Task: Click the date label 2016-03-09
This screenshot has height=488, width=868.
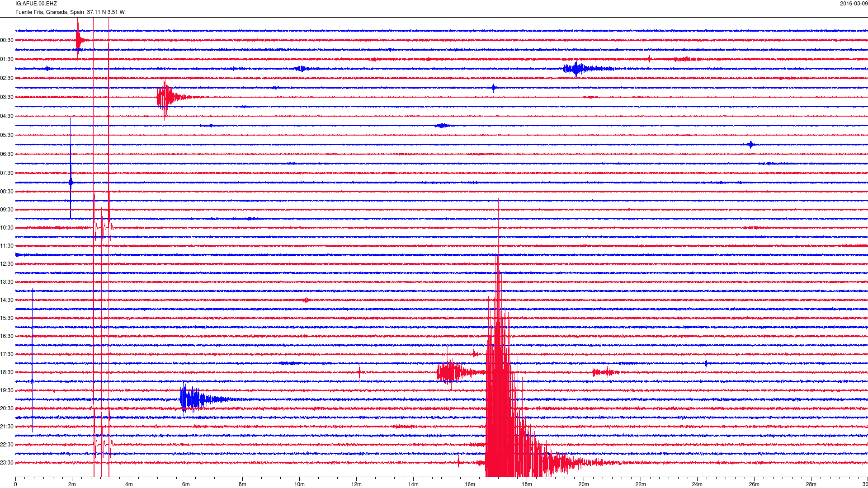Action: click(854, 4)
